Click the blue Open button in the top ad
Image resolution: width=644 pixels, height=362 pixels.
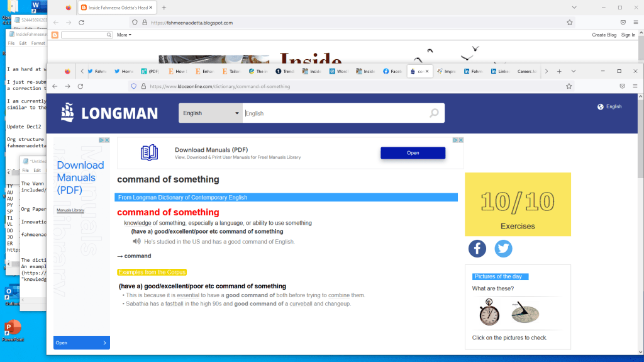413,153
